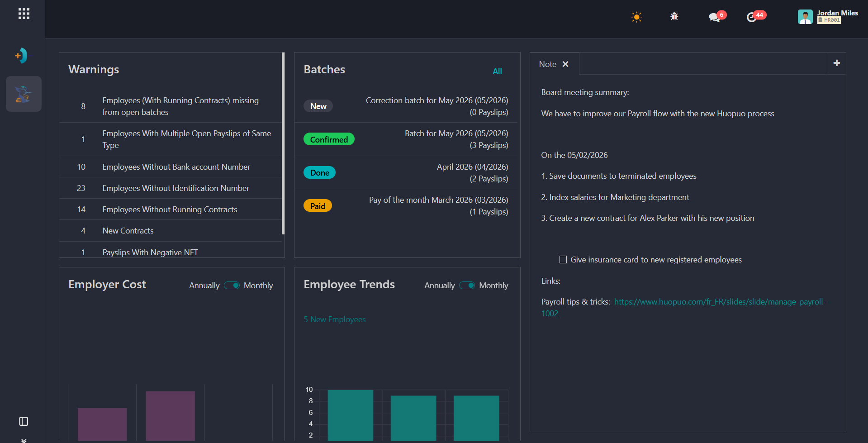This screenshot has height=443, width=868.
Task: Add a new note with plus icon
Action: [x=836, y=63]
